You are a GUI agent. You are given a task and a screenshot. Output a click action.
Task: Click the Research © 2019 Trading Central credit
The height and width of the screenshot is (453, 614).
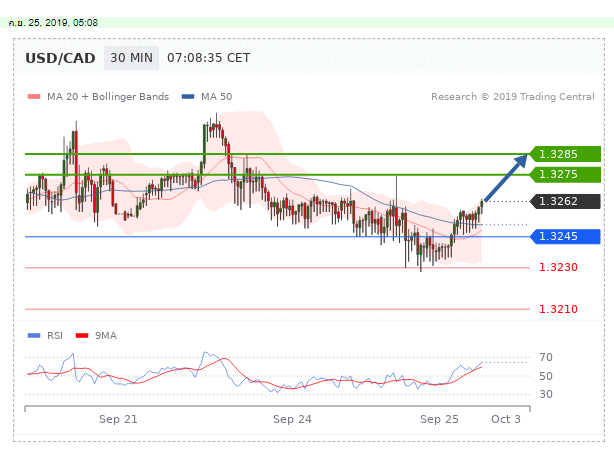pyautogui.click(x=513, y=97)
